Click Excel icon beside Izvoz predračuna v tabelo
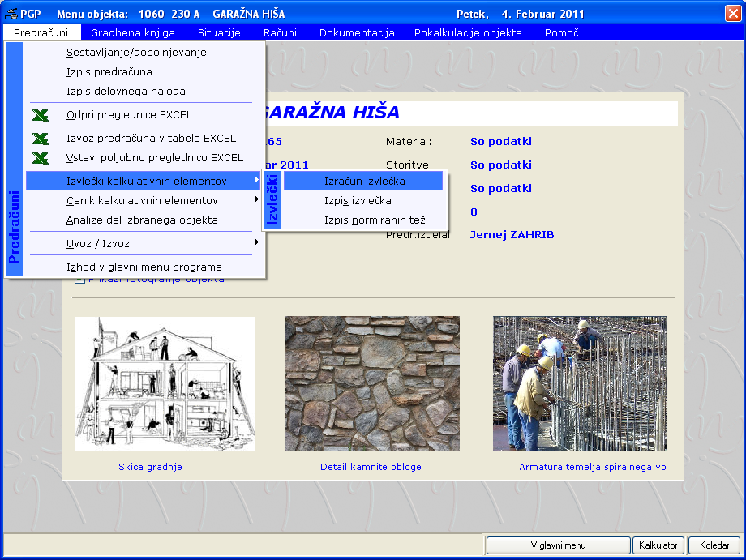 40,139
